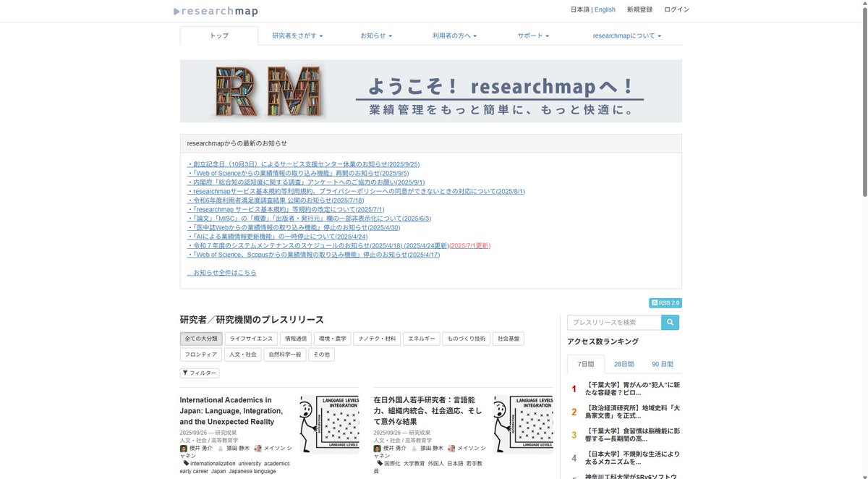Click the RM bookshelf welcome banner
The width and height of the screenshot is (868, 479).
(x=431, y=91)
